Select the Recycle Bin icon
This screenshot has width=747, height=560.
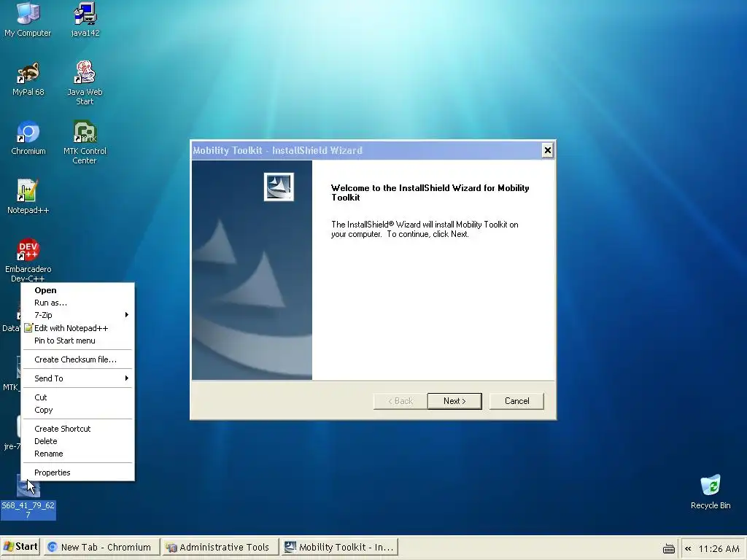point(711,492)
